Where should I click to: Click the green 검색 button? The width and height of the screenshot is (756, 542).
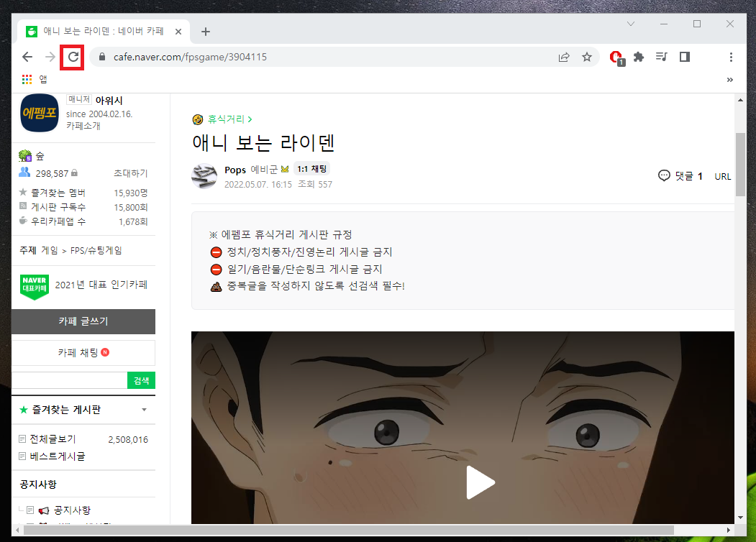141,380
